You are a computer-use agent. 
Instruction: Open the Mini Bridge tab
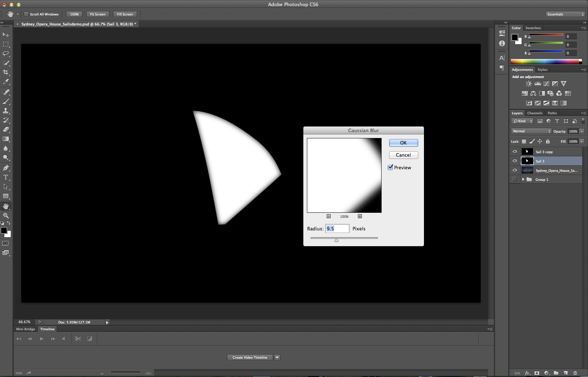tap(25, 329)
